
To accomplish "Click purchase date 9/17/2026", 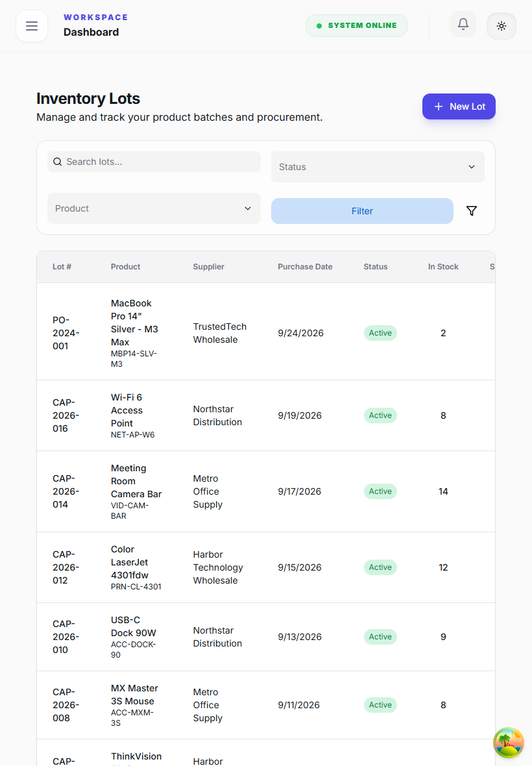I will (300, 491).
